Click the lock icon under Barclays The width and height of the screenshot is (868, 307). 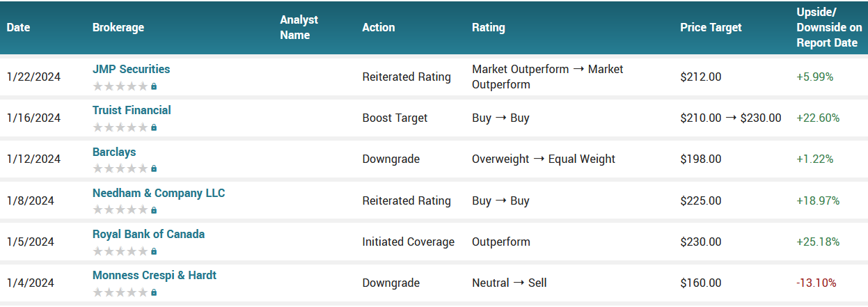coord(154,168)
